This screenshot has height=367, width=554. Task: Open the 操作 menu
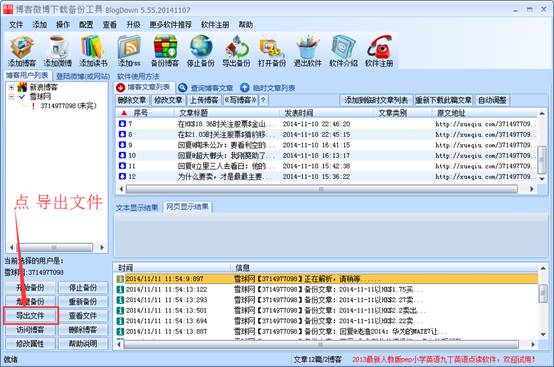63,25
